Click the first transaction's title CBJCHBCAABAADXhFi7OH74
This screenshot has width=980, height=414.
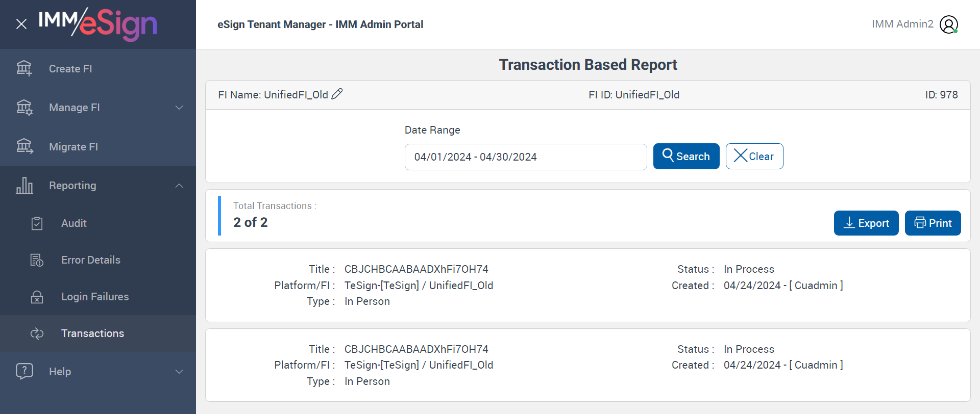416,269
